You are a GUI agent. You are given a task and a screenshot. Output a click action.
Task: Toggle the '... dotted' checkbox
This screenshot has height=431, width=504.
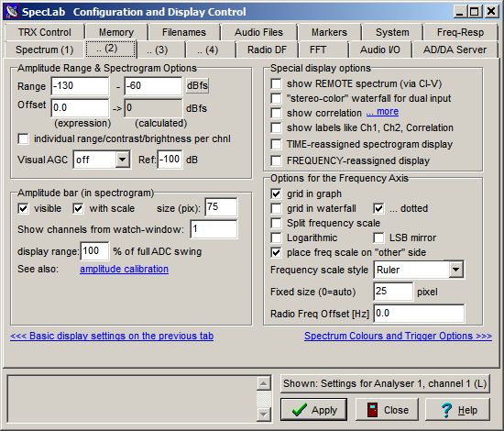(378, 208)
